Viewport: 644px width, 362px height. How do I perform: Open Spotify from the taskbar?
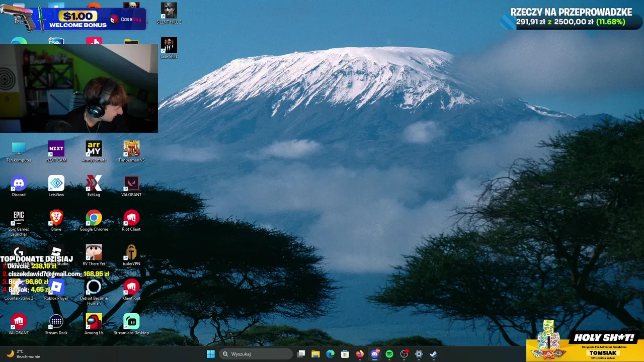pos(389,354)
